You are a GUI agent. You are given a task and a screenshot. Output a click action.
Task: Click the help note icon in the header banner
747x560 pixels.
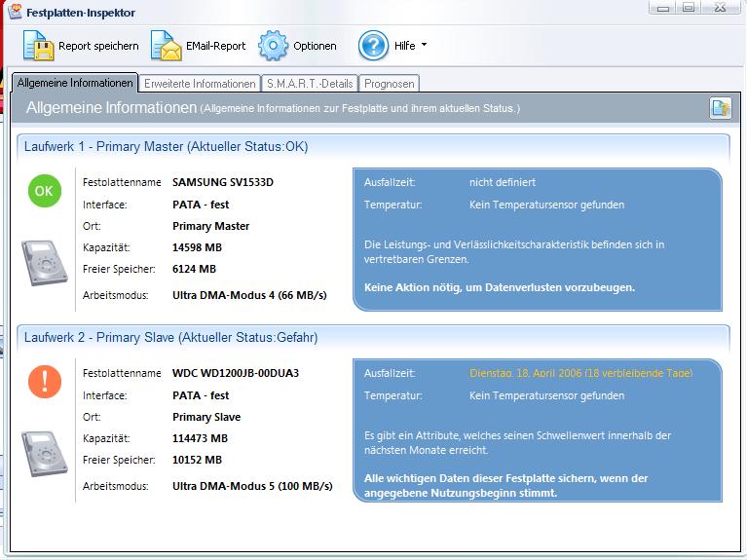tap(720, 108)
